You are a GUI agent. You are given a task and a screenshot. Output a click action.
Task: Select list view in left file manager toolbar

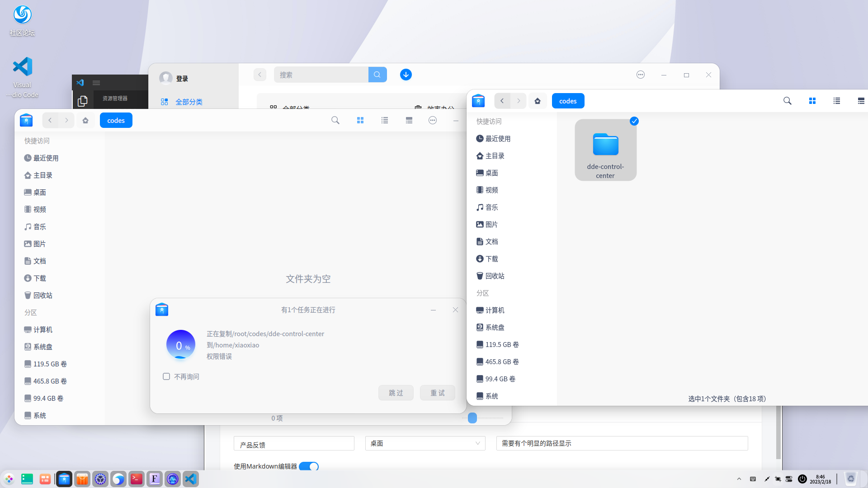click(x=384, y=120)
